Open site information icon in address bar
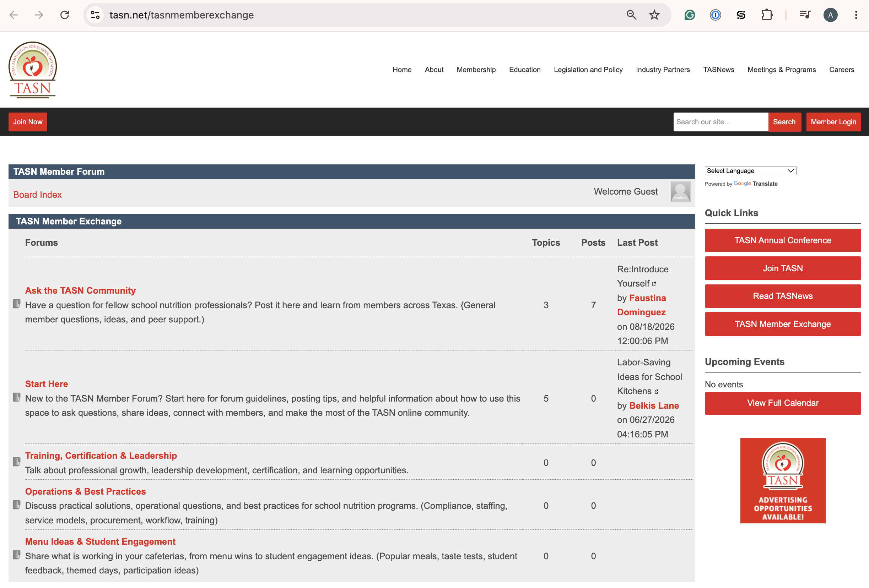Viewport: 869px width, 588px height. 95,15
